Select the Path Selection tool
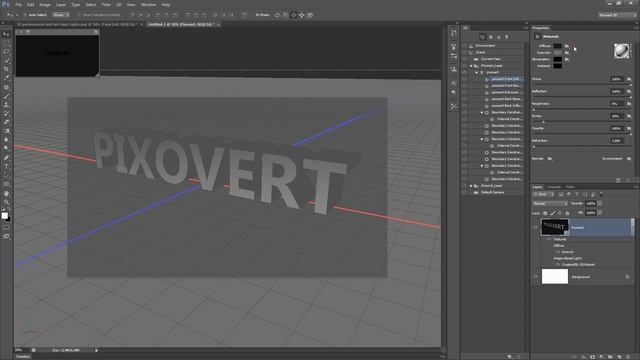The width and height of the screenshot is (640, 360). point(6,176)
